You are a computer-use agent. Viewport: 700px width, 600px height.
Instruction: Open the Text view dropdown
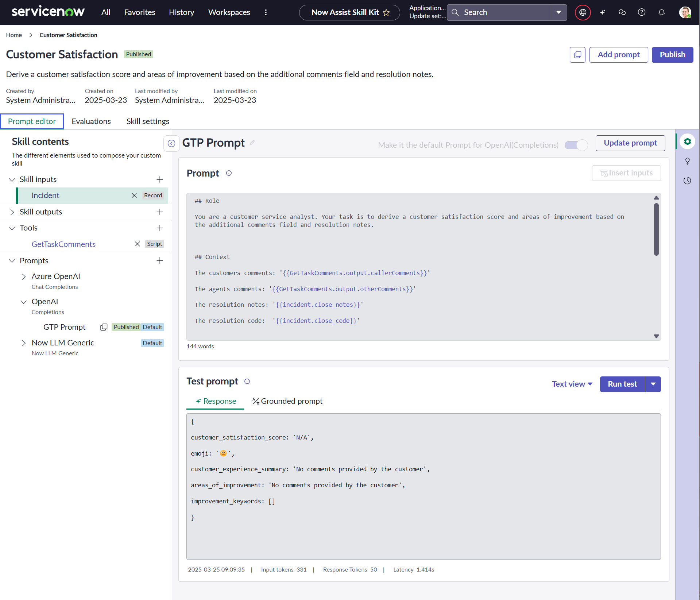(572, 384)
